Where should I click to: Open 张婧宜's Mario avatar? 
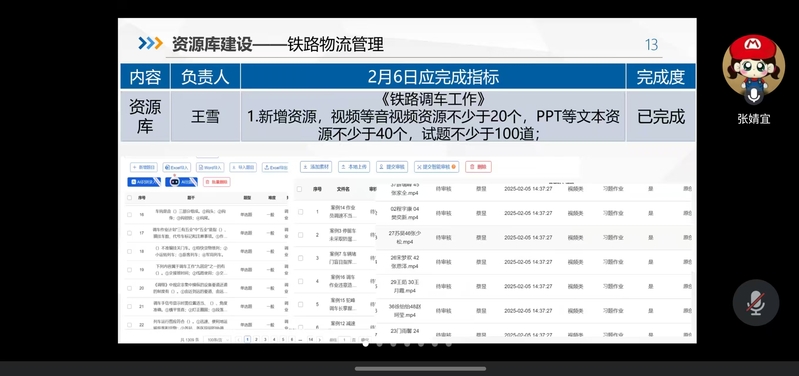754,64
